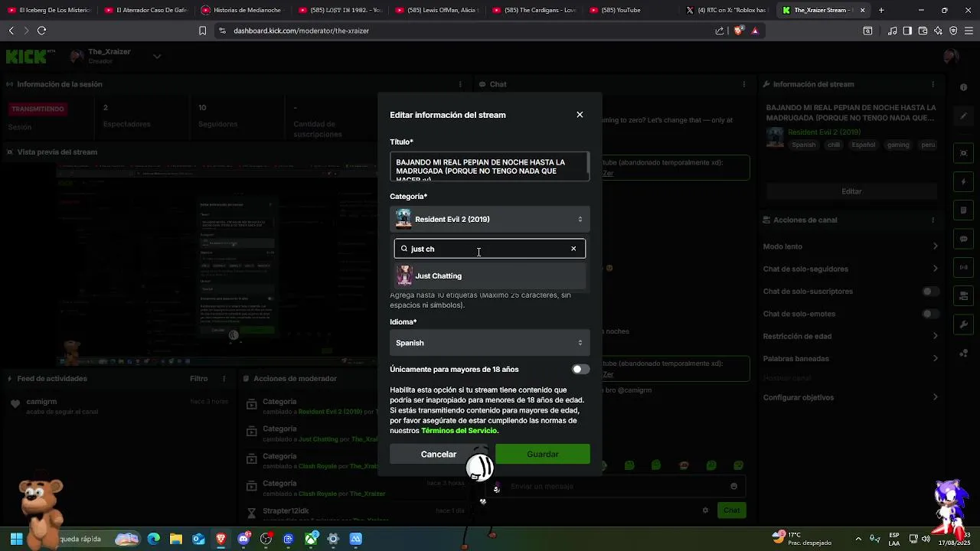This screenshot has height=551, width=980.
Task: Click the camigrm follower entry in activity feed
Action: click(x=120, y=406)
